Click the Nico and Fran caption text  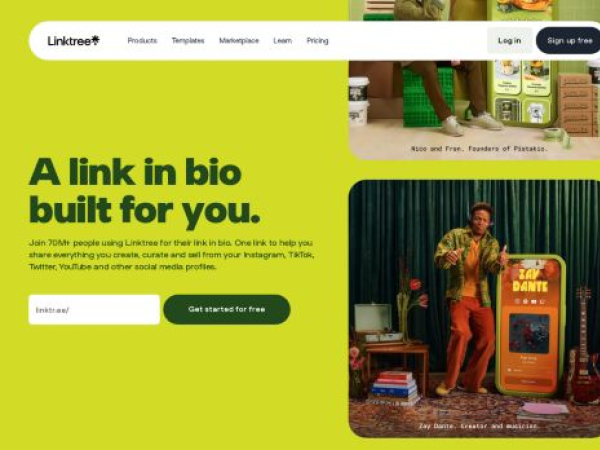(479, 148)
